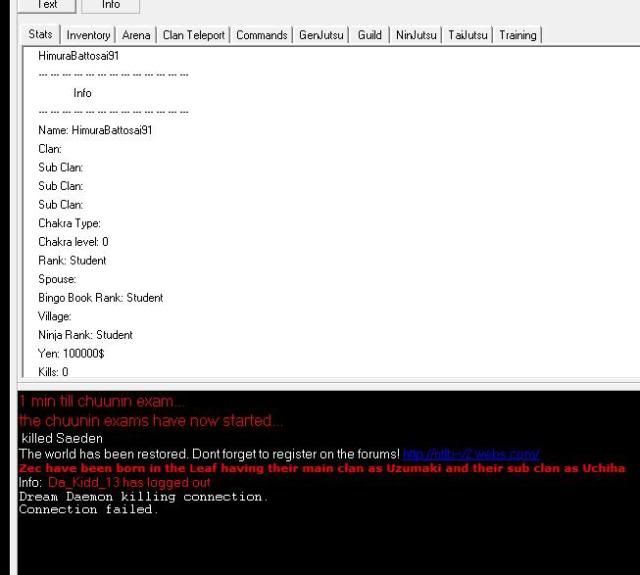This screenshot has width=640, height=575.
Task: Select the Ninja Rank: Student line
Action: click(x=85, y=335)
